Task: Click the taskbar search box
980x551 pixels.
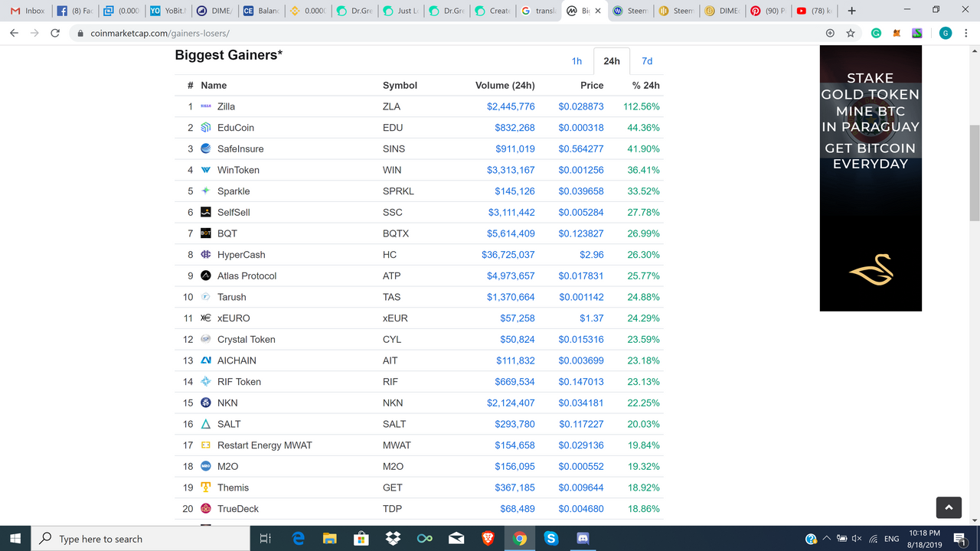Action: [x=139, y=539]
